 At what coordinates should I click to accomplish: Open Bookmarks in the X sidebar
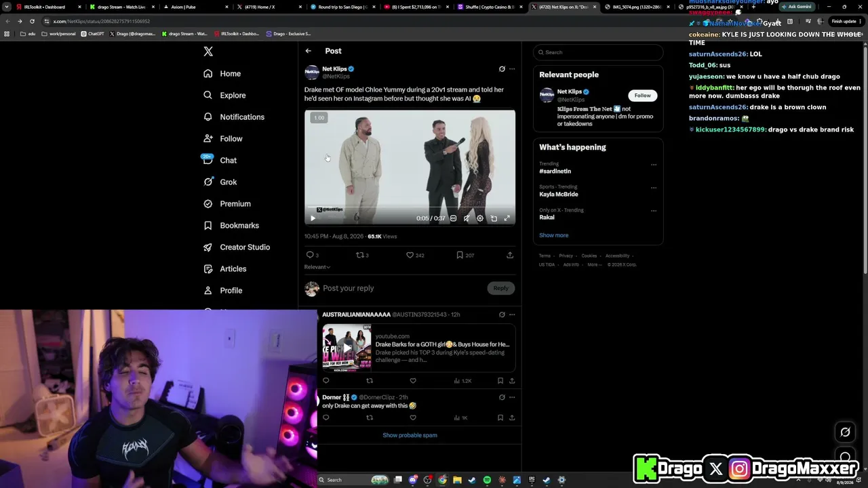231,225
